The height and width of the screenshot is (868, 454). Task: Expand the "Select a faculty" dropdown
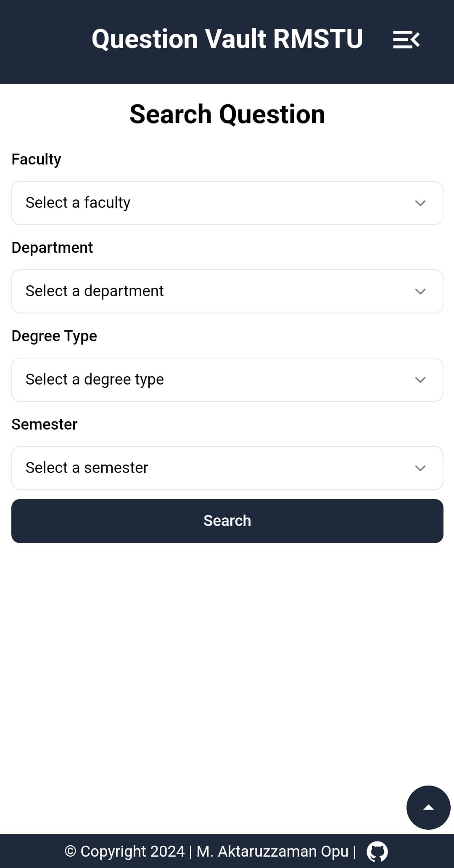(x=227, y=203)
